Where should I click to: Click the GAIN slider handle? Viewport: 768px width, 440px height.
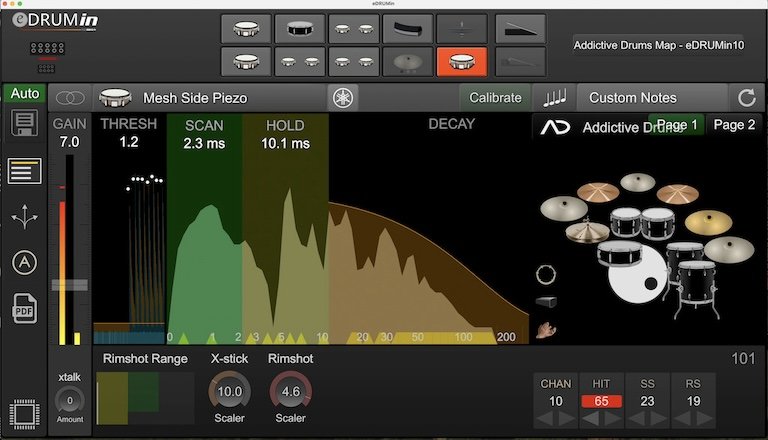70,285
